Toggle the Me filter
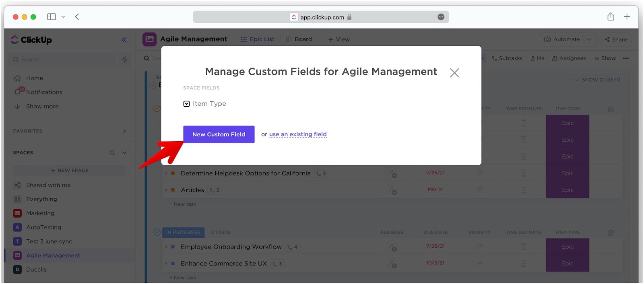 tap(537, 58)
